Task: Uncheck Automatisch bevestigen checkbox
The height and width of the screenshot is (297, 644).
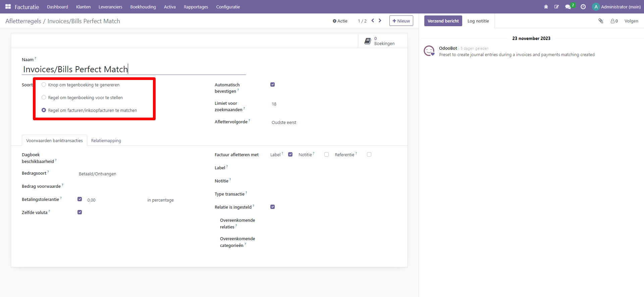Action: [272, 85]
